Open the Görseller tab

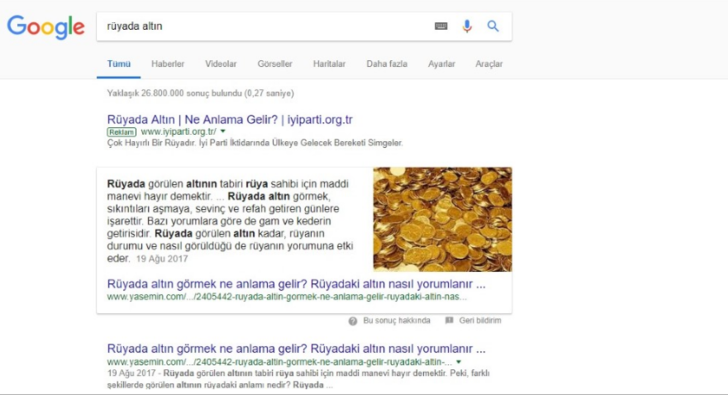point(275,64)
